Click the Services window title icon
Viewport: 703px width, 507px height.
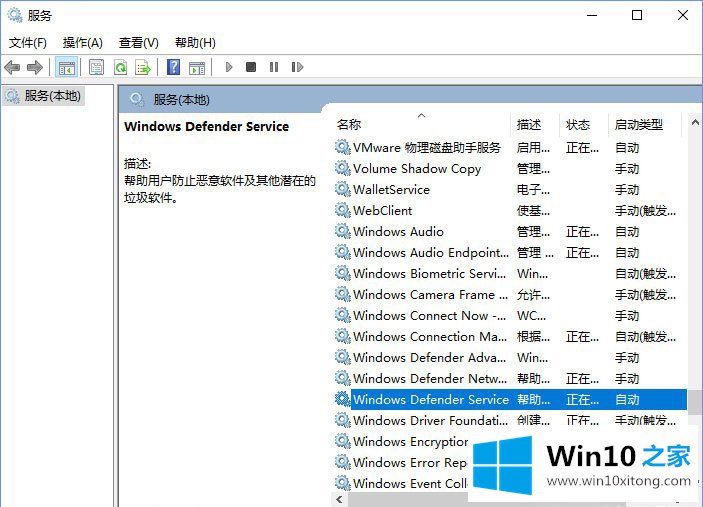tap(14, 15)
